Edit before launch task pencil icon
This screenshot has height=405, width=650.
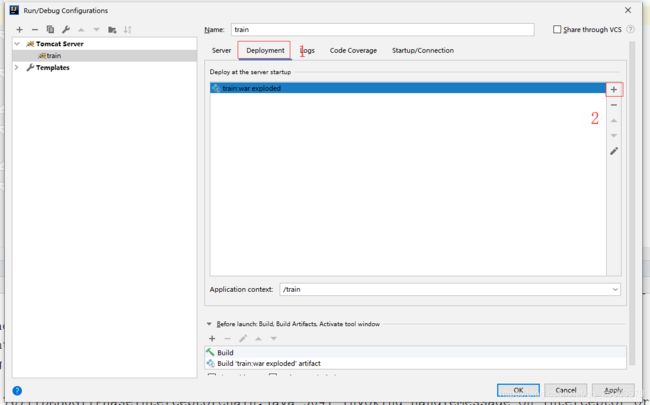243,338
